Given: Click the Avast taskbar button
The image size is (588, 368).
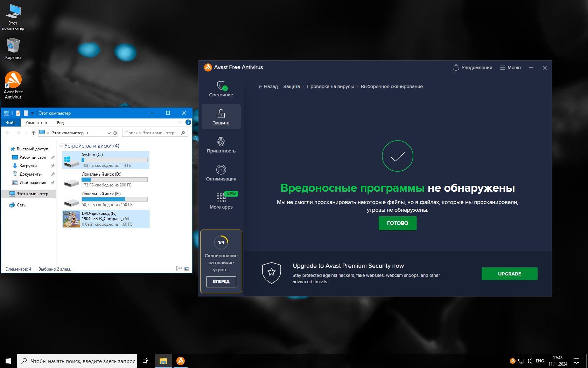Looking at the screenshot, I should [181, 361].
